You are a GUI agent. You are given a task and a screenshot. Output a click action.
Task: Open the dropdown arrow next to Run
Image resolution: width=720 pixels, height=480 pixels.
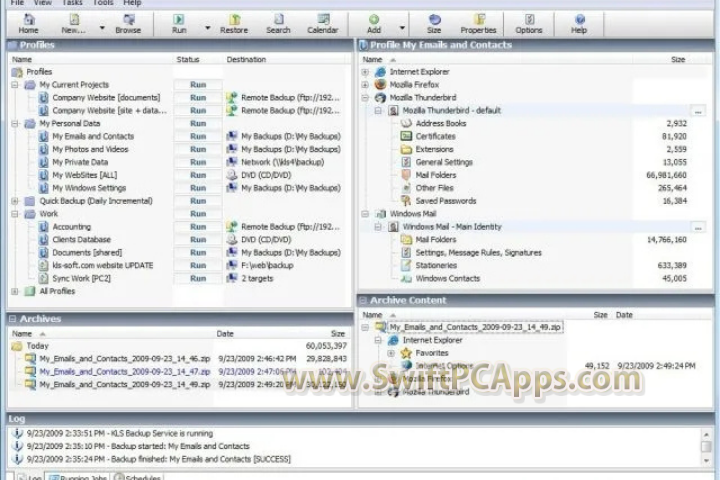(x=208, y=28)
